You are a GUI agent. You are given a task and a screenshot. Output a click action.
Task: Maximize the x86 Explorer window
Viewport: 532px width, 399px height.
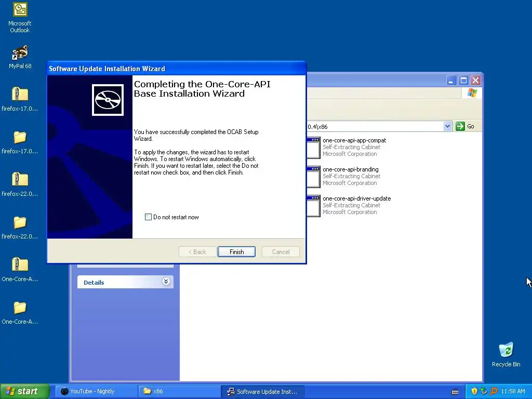pyautogui.click(x=463, y=81)
